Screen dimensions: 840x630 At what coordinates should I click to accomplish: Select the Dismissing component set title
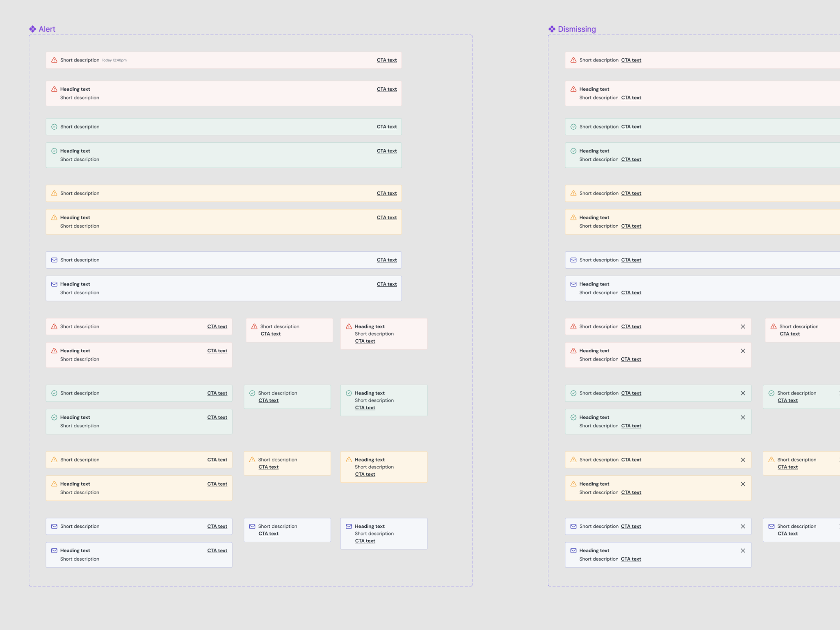pos(577,29)
